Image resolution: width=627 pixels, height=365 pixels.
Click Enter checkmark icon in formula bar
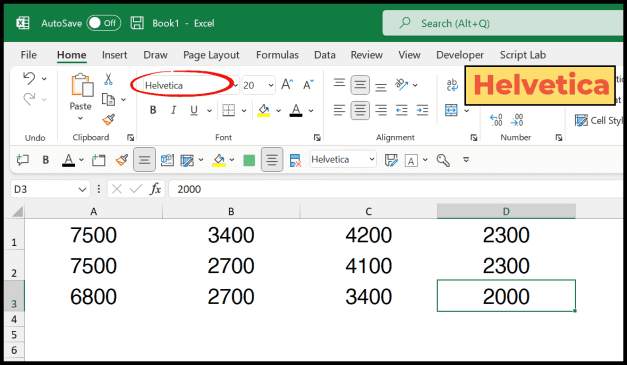pyautogui.click(x=136, y=189)
